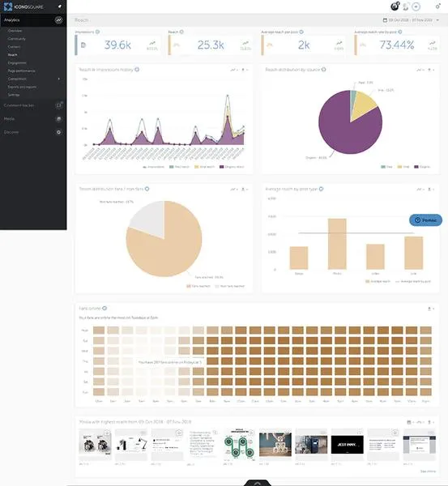Show info for Impressions metric
Screen dimensions: 448x486
coord(97,32)
